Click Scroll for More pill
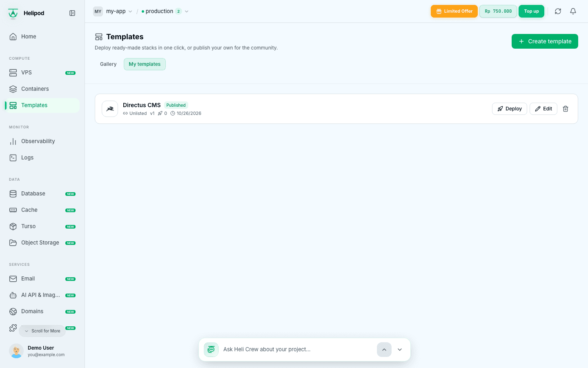The width and height of the screenshot is (588, 368). (42, 331)
